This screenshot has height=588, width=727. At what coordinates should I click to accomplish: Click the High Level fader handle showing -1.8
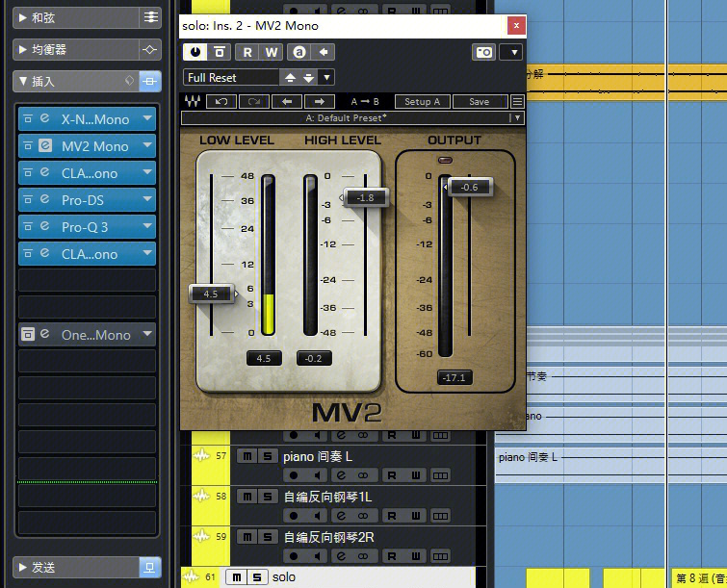click(x=365, y=198)
